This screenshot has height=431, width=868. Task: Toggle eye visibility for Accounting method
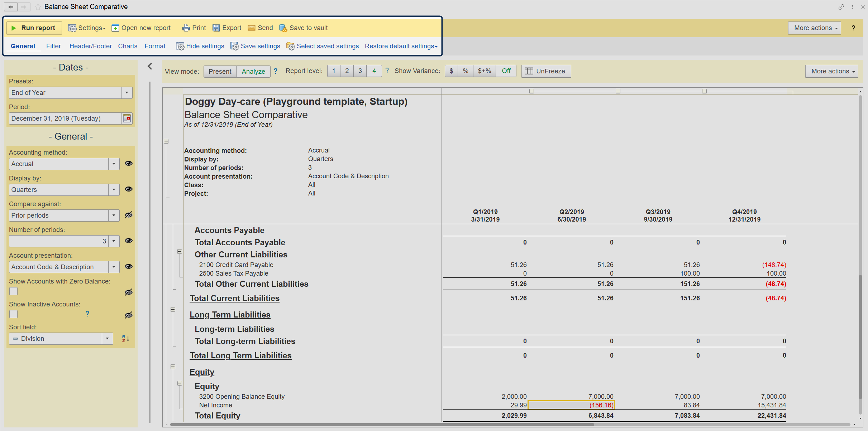129,164
